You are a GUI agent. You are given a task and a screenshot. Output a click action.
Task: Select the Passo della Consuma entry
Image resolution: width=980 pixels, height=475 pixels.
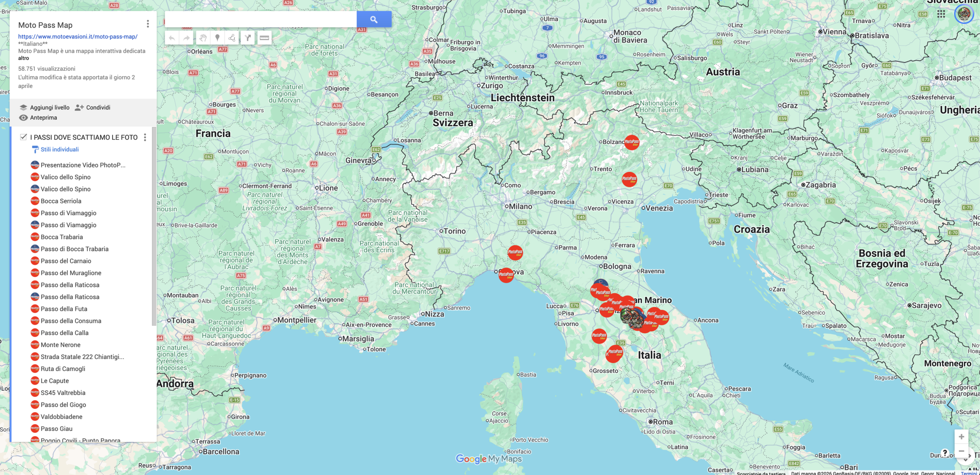[x=71, y=321]
